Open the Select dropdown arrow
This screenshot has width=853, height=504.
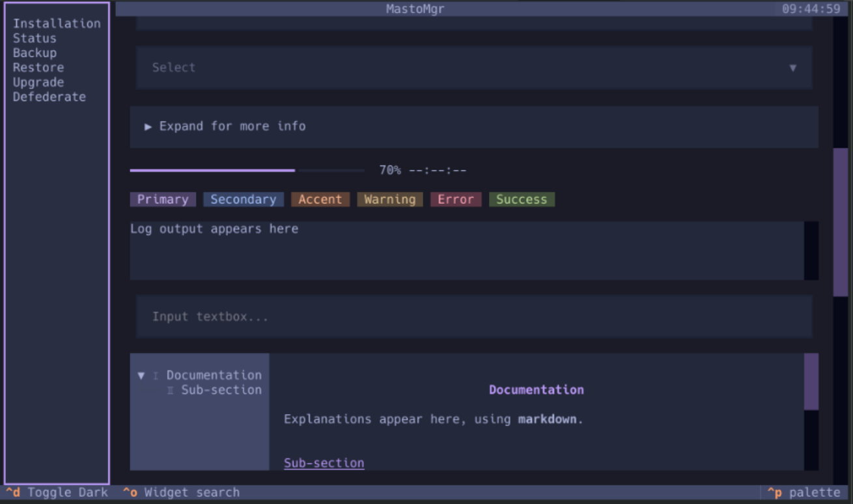click(x=792, y=68)
